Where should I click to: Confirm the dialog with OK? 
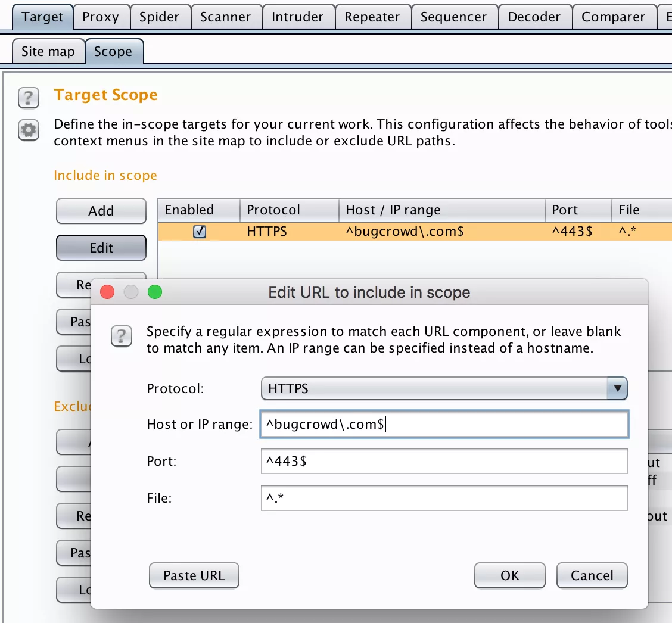click(510, 575)
